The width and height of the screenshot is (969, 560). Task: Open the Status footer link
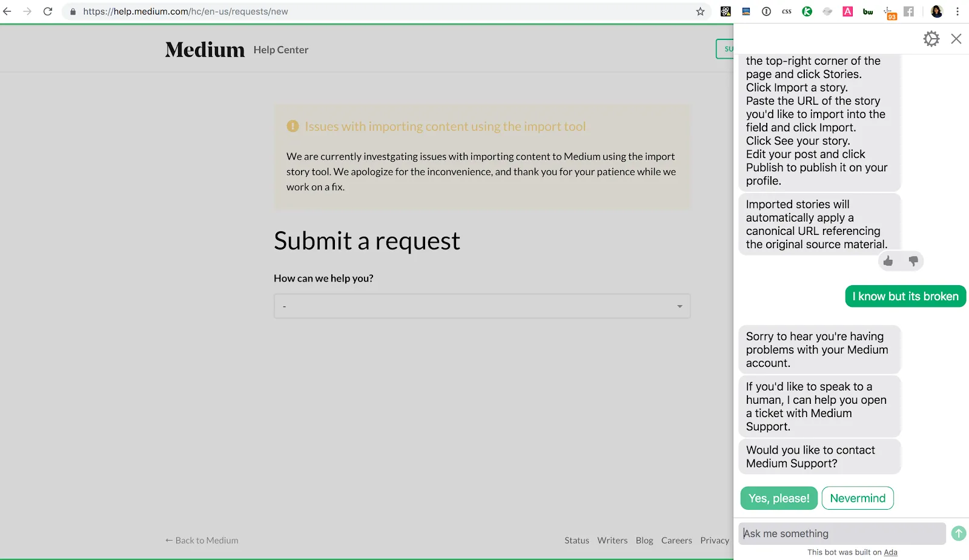coord(577,541)
